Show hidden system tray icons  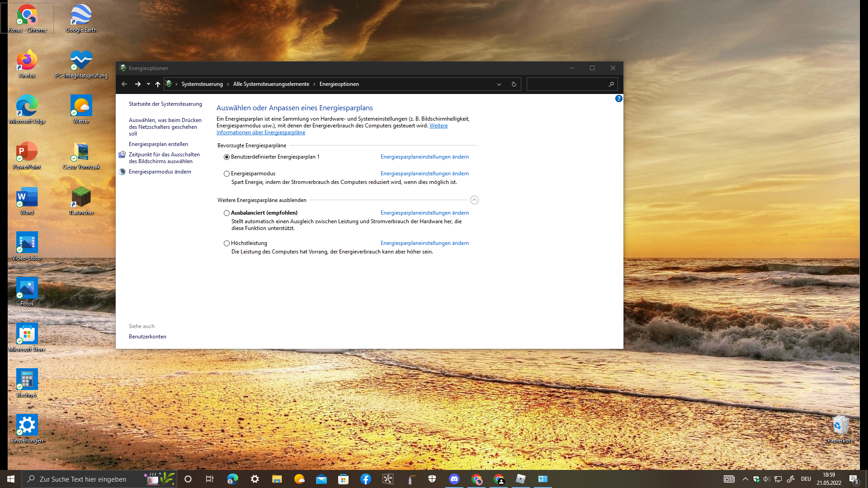745,479
